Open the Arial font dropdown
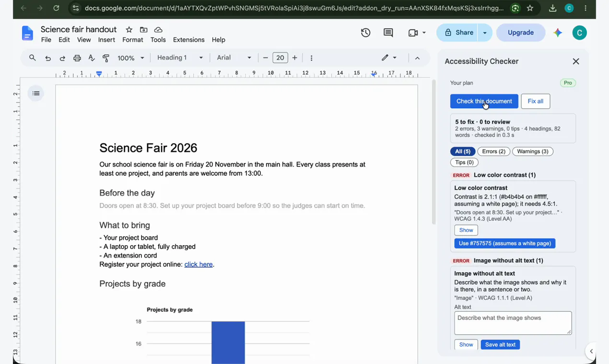This screenshot has width=609, height=364. (x=234, y=58)
